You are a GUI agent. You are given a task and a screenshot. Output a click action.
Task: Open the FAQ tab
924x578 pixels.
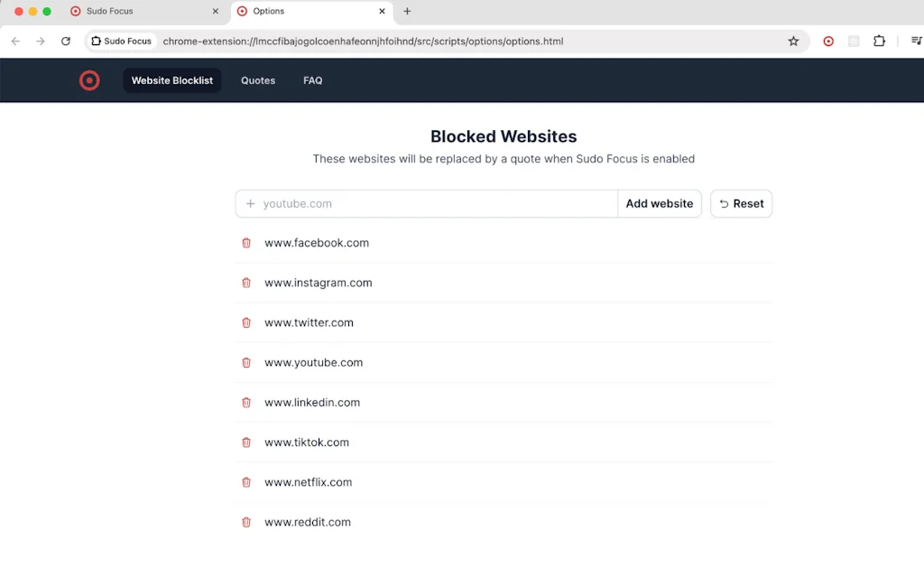[312, 80]
